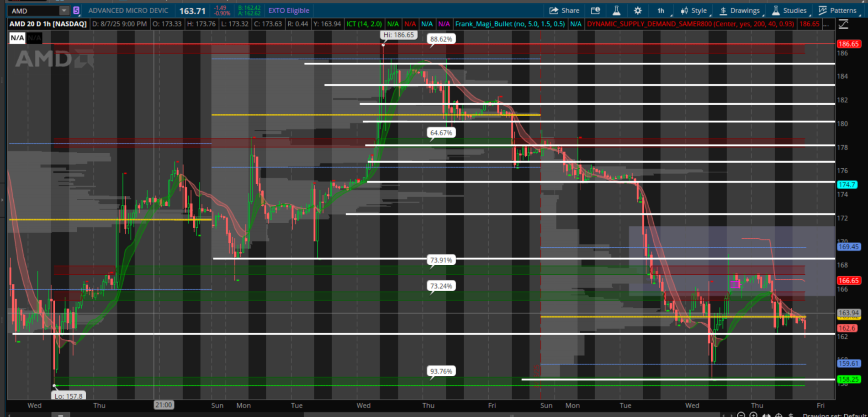This screenshot has height=417, width=868.
Task: Click the chart-with-clock icon next to Share
Action: point(595,11)
